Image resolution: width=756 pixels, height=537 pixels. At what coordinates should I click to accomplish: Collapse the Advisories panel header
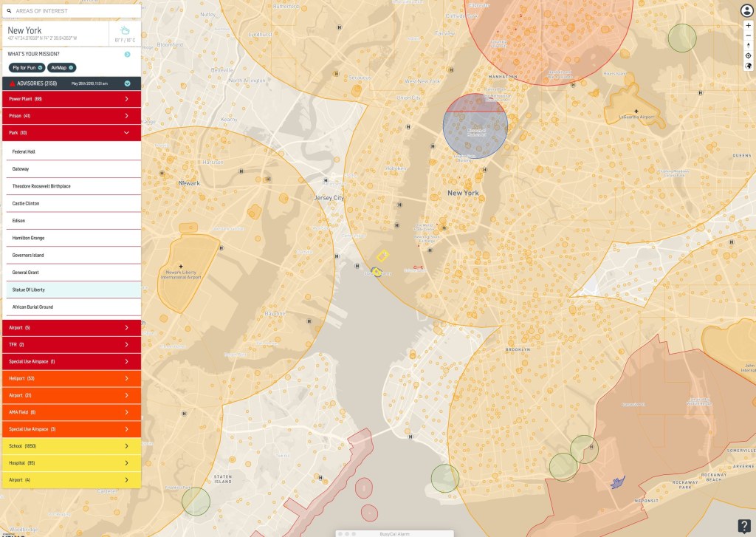(127, 83)
